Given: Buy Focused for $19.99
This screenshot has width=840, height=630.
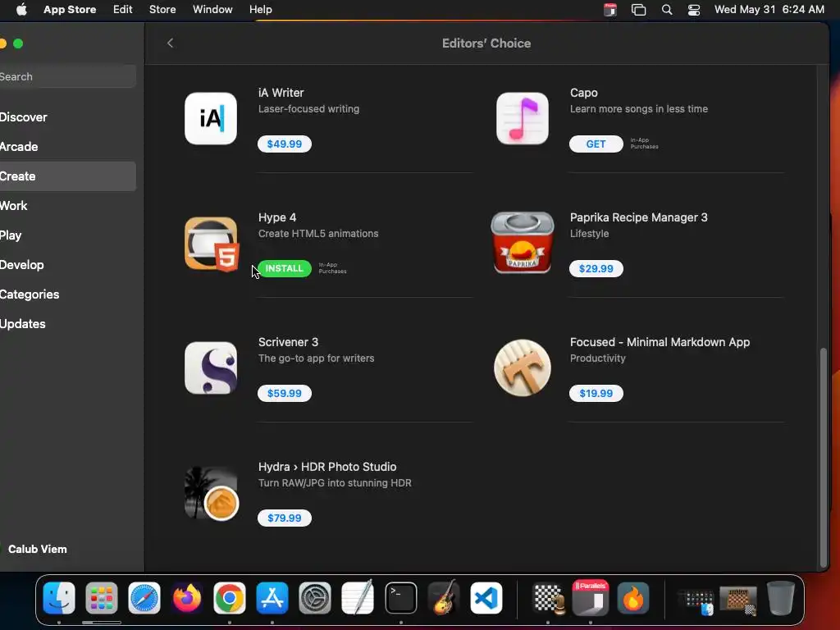Looking at the screenshot, I should click(x=596, y=393).
